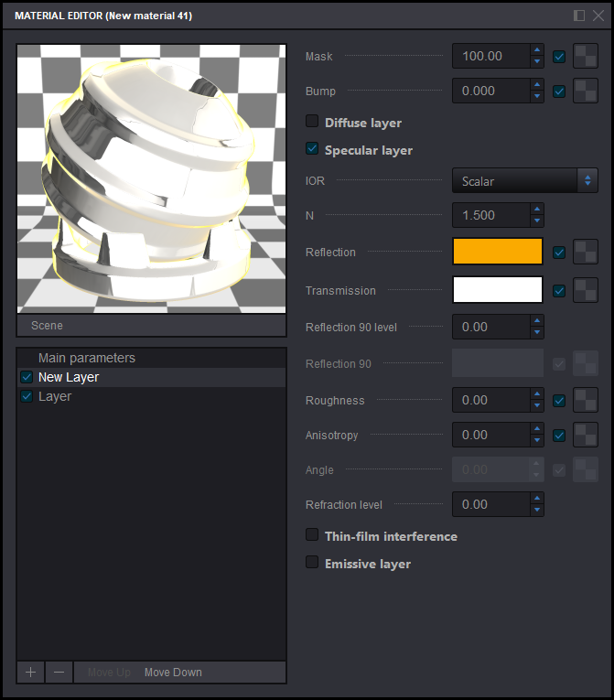Edit the N value field 1.500
The image size is (614, 700).
coord(491,215)
